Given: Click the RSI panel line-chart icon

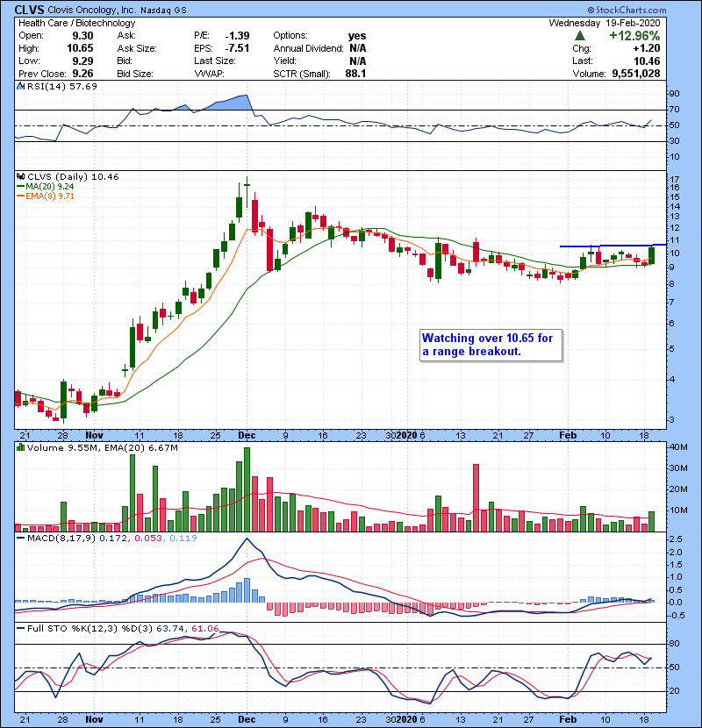Looking at the screenshot, I should click(20, 86).
